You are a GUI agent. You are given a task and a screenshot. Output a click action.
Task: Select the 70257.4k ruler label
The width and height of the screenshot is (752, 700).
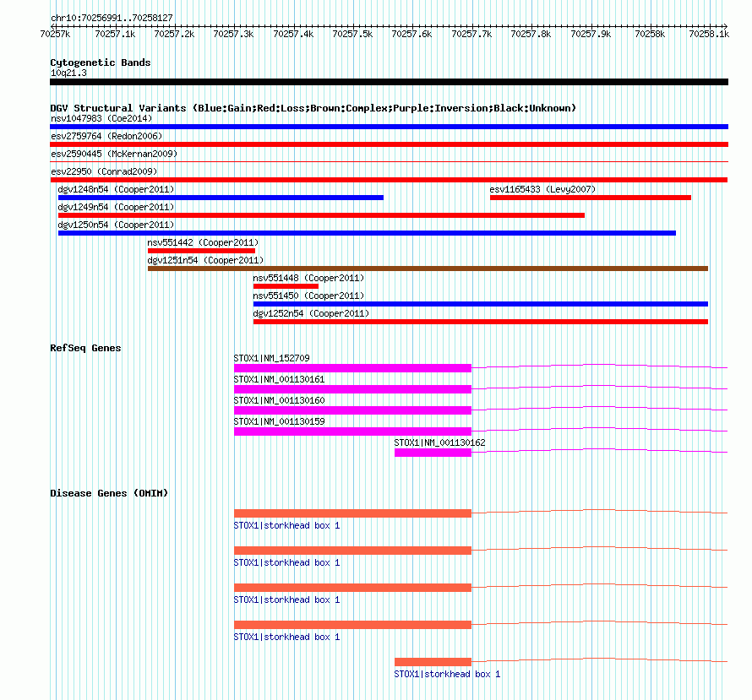[293, 34]
